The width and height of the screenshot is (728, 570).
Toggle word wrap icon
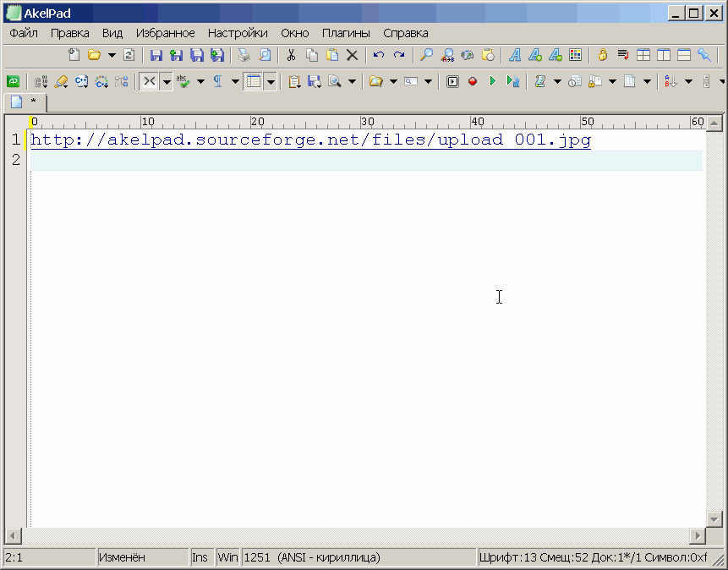click(x=623, y=55)
